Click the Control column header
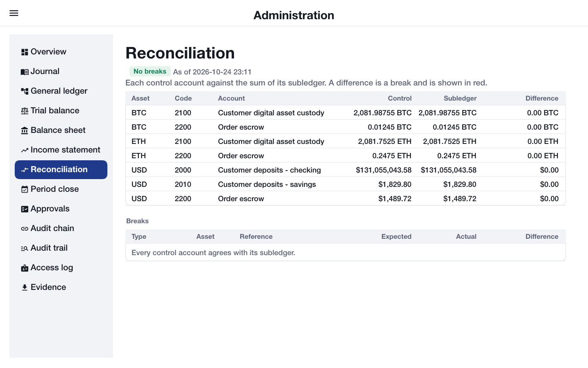Image resolution: width=588 pixels, height=368 pixels. (x=400, y=98)
